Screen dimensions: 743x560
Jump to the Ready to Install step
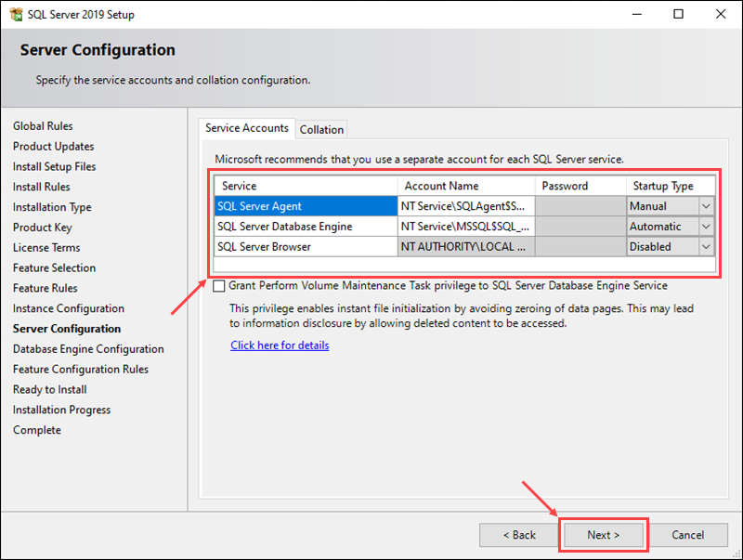pyautogui.click(x=49, y=389)
